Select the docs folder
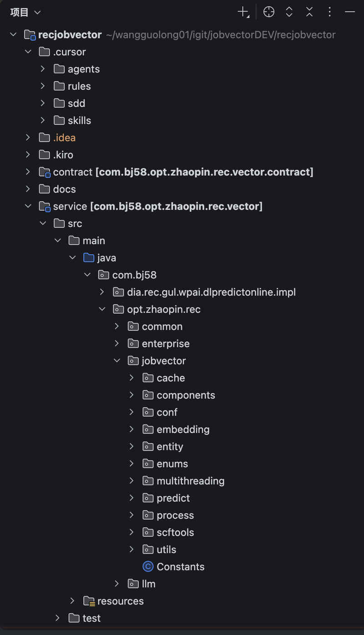Viewport: 364px width, 635px height. (58, 189)
